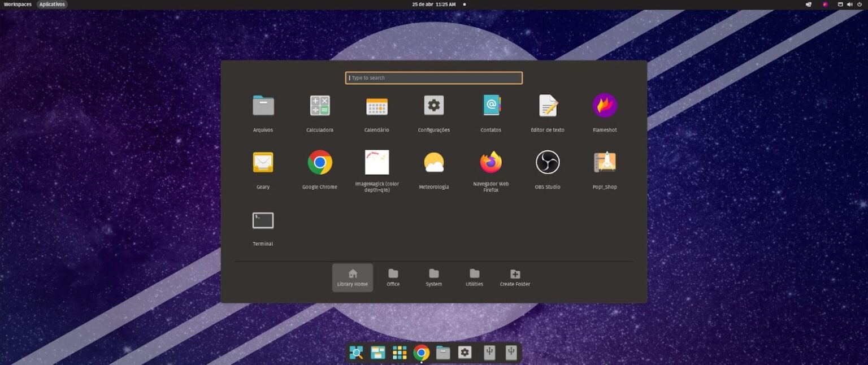Open the Workspaces menu
The image size is (868, 365).
click(x=18, y=4)
